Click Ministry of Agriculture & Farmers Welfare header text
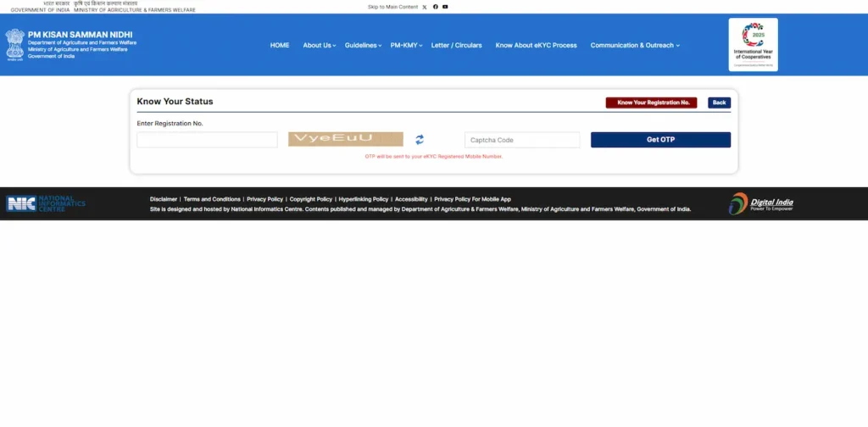868x427 pixels. (x=135, y=10)
